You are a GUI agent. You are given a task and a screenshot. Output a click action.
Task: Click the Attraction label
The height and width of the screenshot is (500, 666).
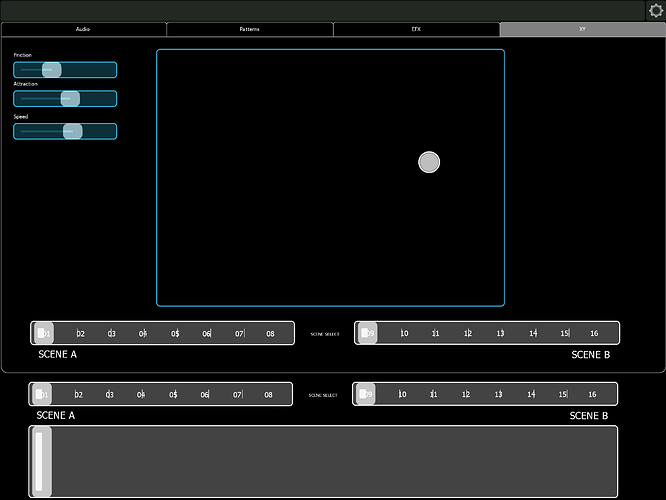[25, 84]
